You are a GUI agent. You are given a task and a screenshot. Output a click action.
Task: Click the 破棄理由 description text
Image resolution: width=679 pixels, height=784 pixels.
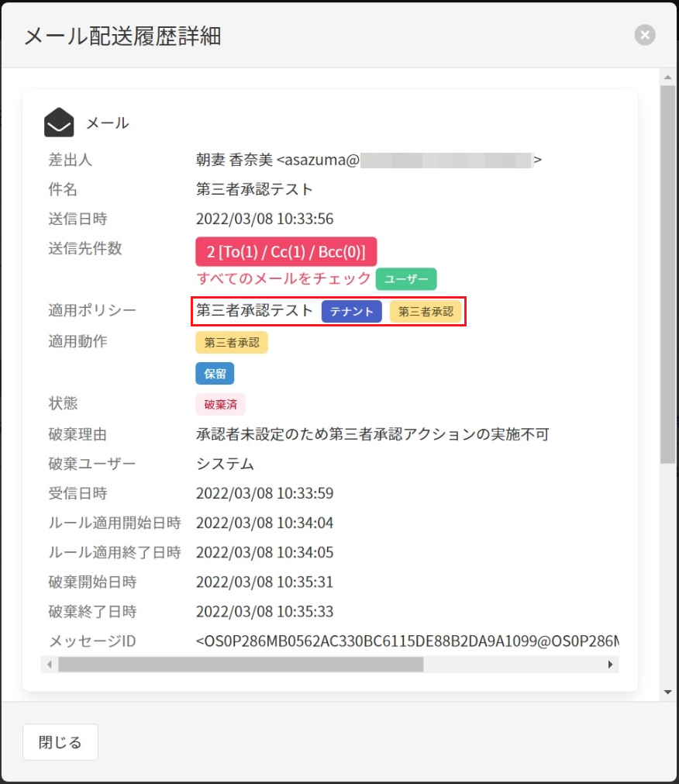click(x=372, y=434)
